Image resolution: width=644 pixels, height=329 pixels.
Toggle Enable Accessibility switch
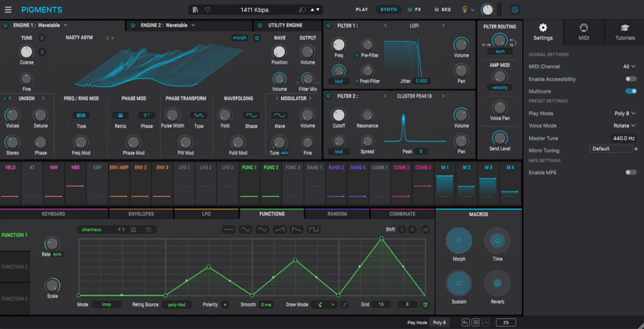tap(631, 79)
